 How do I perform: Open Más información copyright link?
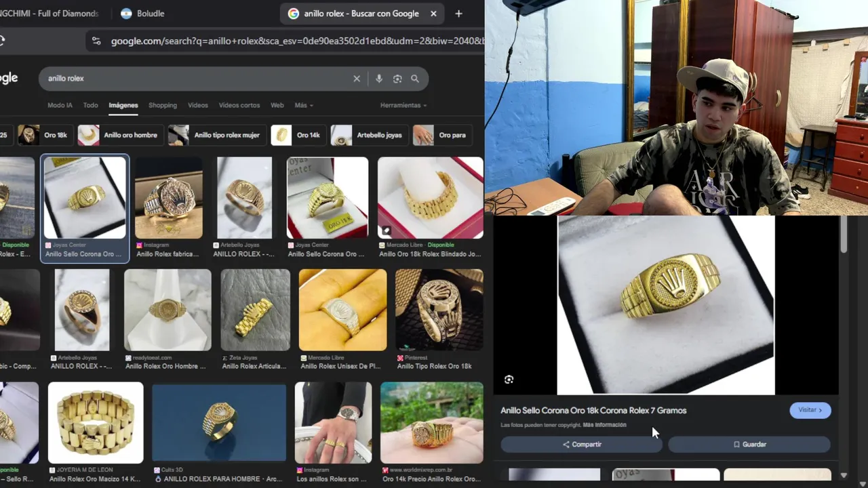pyautogui.click(x=604, y=425)
